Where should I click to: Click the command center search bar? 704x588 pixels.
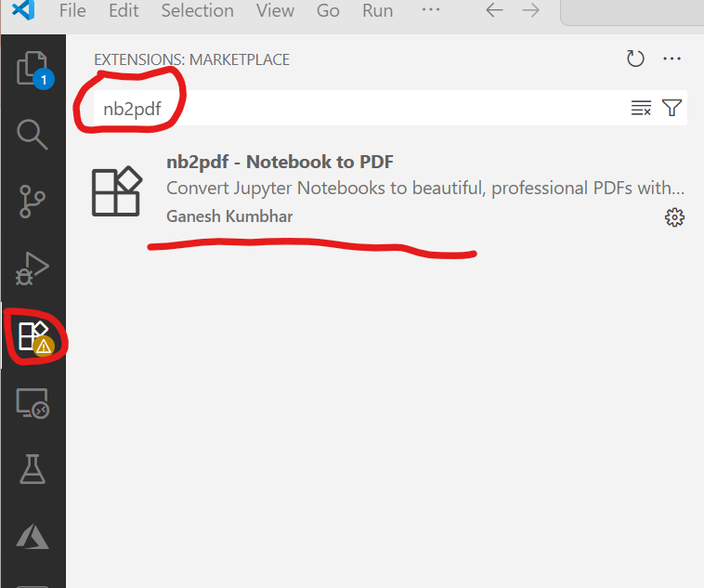pos(632,13)
